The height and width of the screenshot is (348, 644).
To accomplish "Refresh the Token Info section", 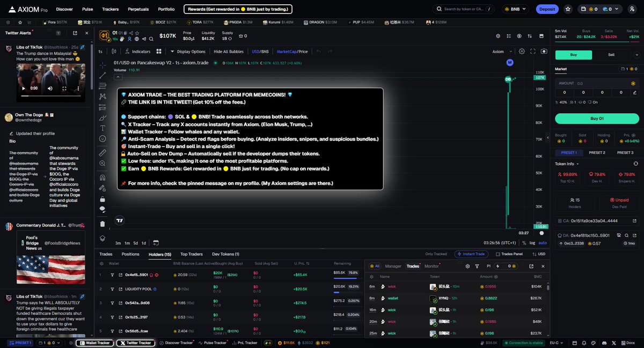I will tap(636, 163).
